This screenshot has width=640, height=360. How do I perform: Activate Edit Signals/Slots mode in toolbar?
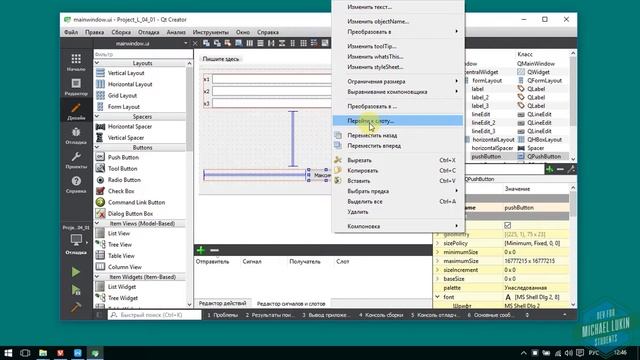(x=217, y=43)
